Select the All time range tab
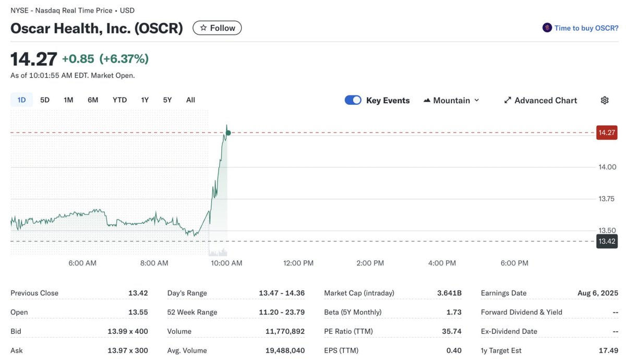The width and height of the screenshot is (626, 364). 191,100
